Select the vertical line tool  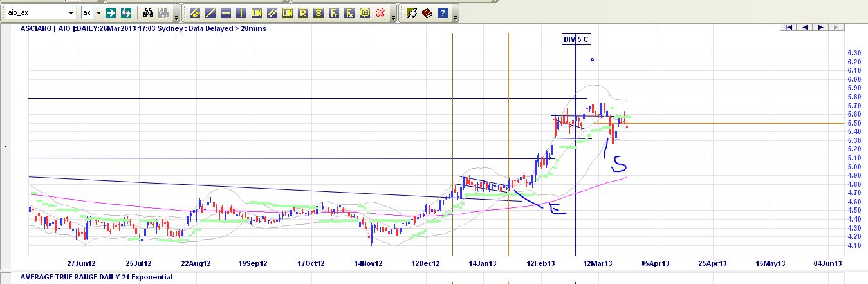(241, 12)
